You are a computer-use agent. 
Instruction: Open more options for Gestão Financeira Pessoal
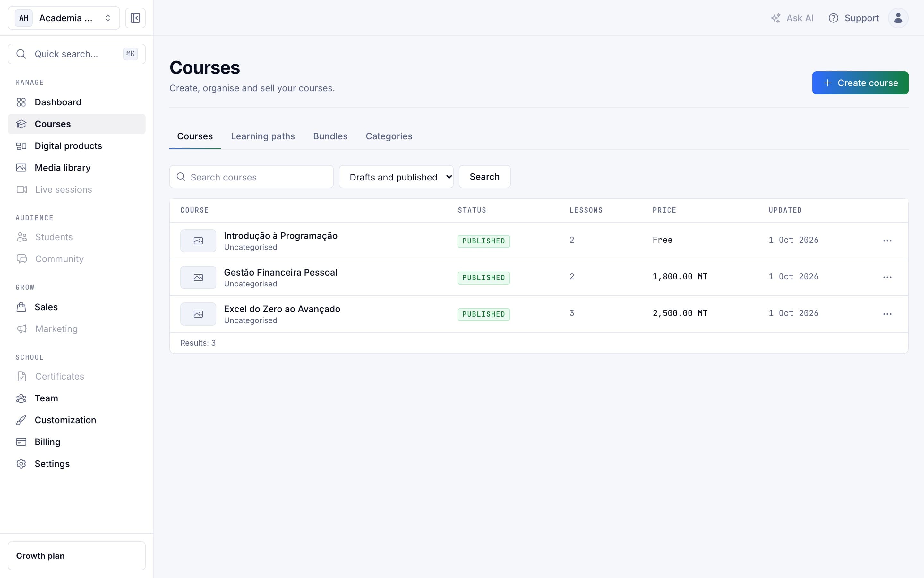click(x=887, y=277)
